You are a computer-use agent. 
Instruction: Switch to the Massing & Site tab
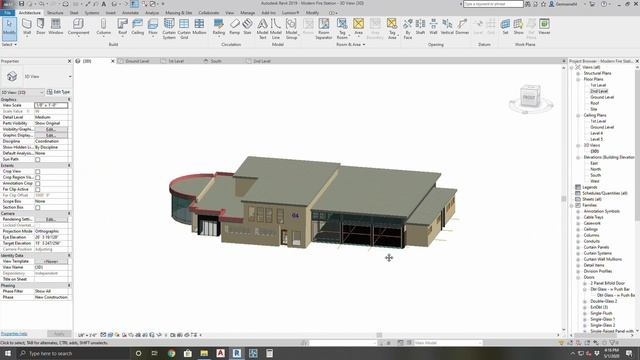coord(178,13)
